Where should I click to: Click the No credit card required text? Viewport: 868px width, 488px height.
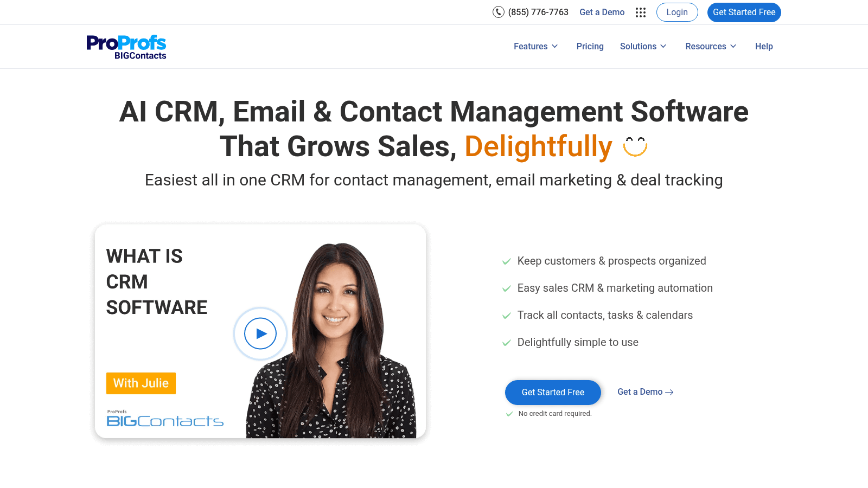(x=555, y=414)
